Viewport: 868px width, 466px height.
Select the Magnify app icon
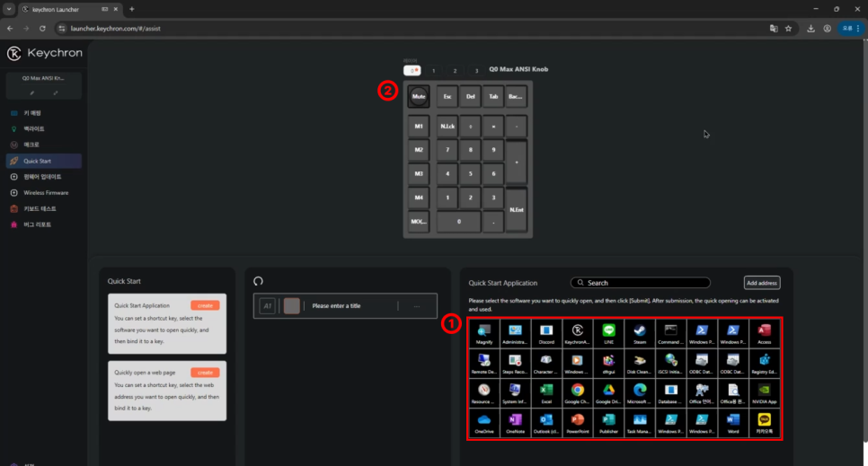[483, 334]
